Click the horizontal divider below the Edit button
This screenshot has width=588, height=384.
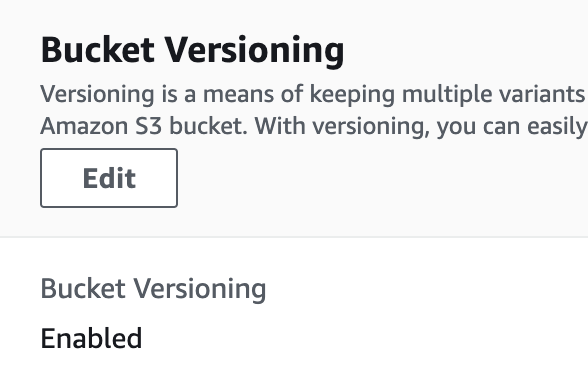coord(294,237)
